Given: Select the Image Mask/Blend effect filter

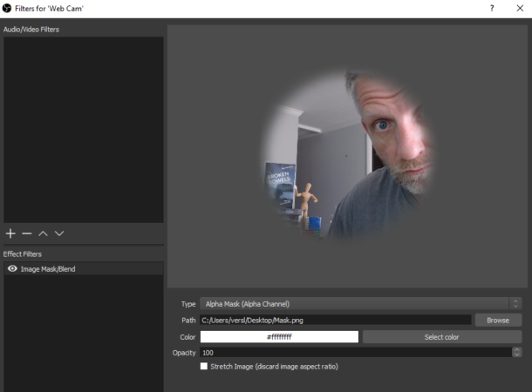Looking at the screenshot, I should coord(84,268).
